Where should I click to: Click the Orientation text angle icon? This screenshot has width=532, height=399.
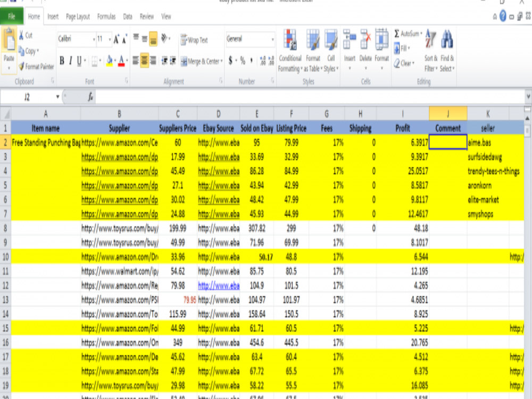[x=164, y=38]
